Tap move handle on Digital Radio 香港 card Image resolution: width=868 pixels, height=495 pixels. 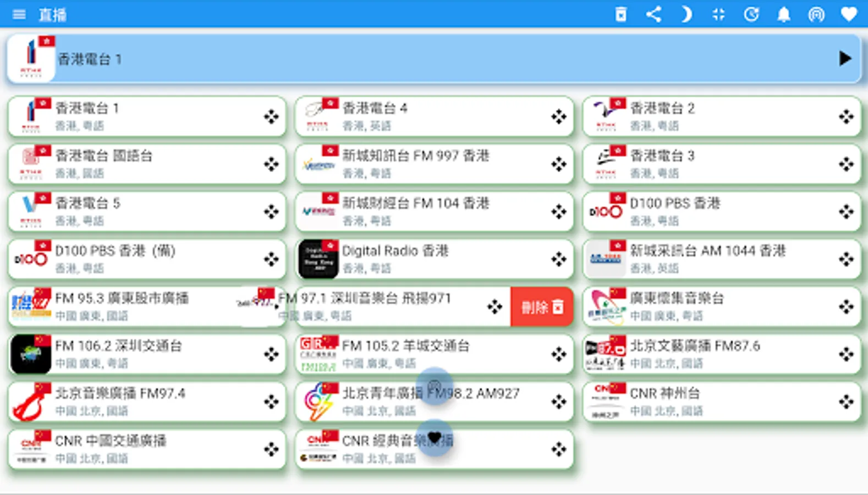coord(559,259)
